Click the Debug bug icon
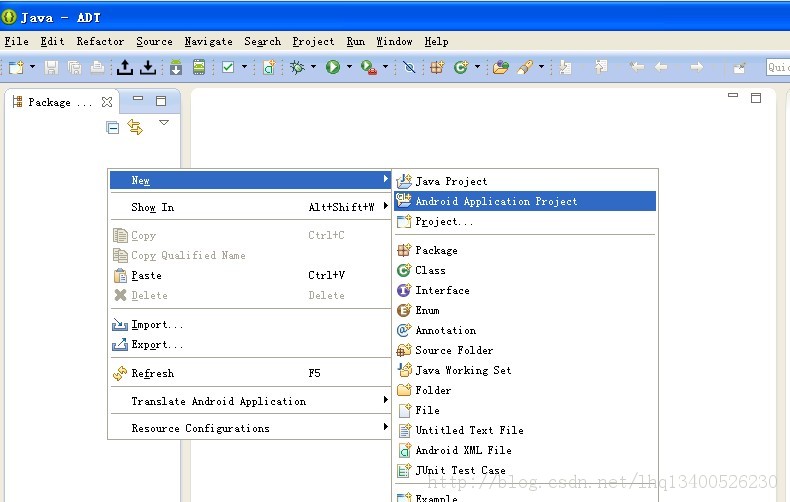This screenshot has width=790, height=502. [297, 67]
